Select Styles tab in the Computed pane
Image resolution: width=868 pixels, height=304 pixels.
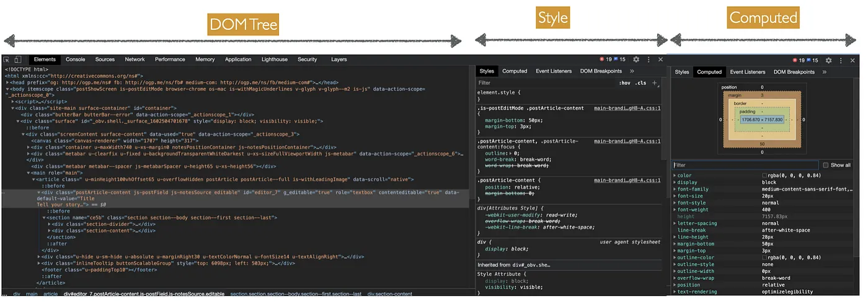click(x=682, y=72)
